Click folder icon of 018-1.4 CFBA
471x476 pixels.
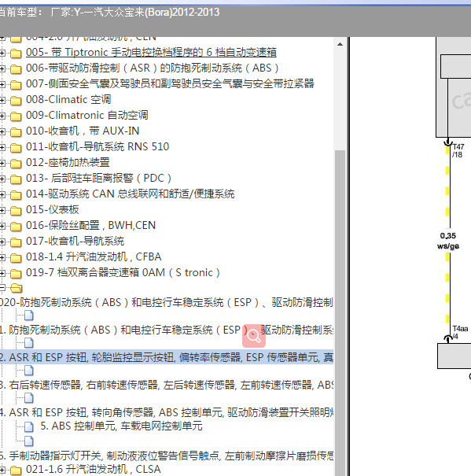(16, 258)
